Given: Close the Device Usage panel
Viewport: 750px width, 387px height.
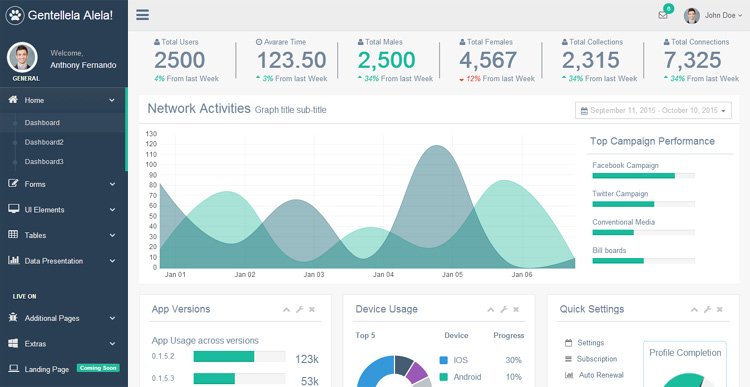Looking at the screenshot, I should (x=516, y=310).
